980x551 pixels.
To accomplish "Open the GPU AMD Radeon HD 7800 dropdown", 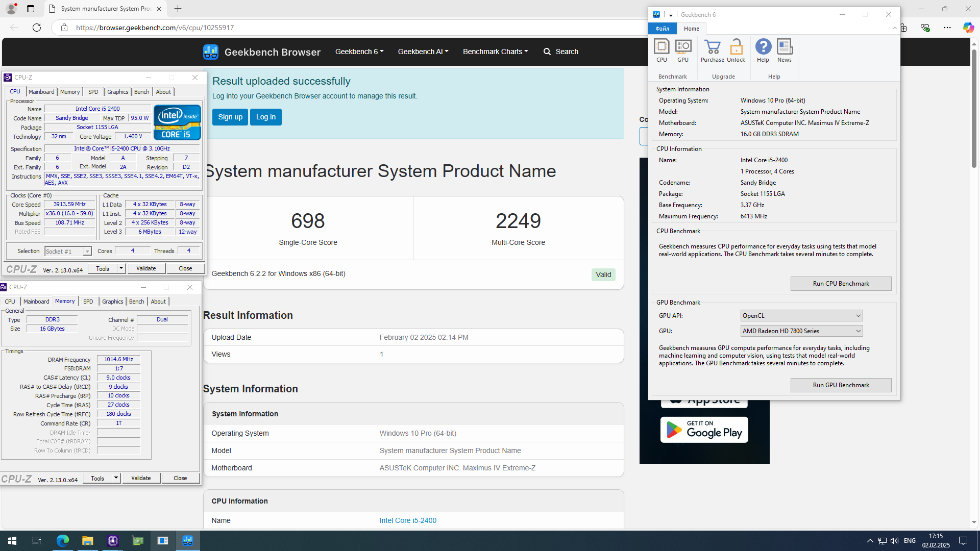I will [801, 331].
